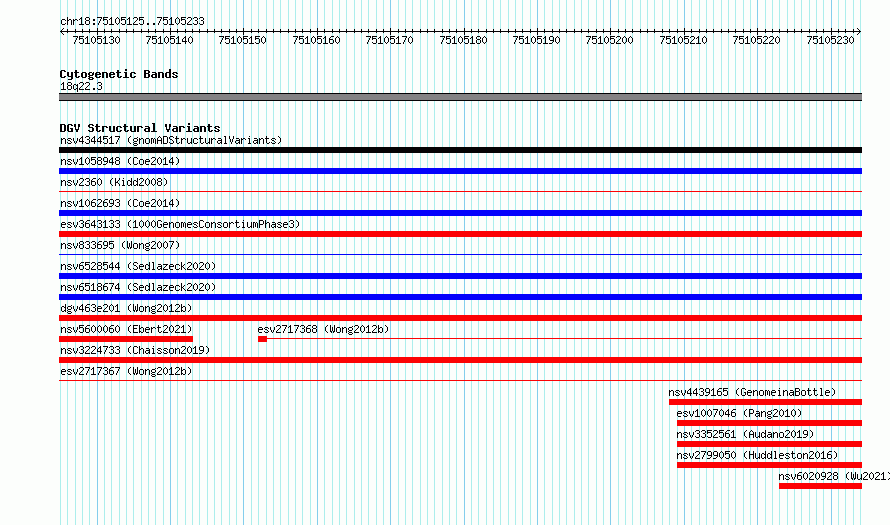Viewport: 890px width, 525px height.
Task: Click the nsv2360 (Kidd2008) label
Action: tap(114, 182)
